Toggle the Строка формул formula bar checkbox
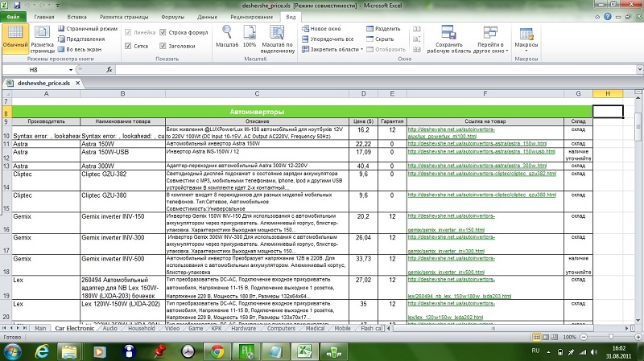This screenshot has width=644, height=361. pos(163,32)
